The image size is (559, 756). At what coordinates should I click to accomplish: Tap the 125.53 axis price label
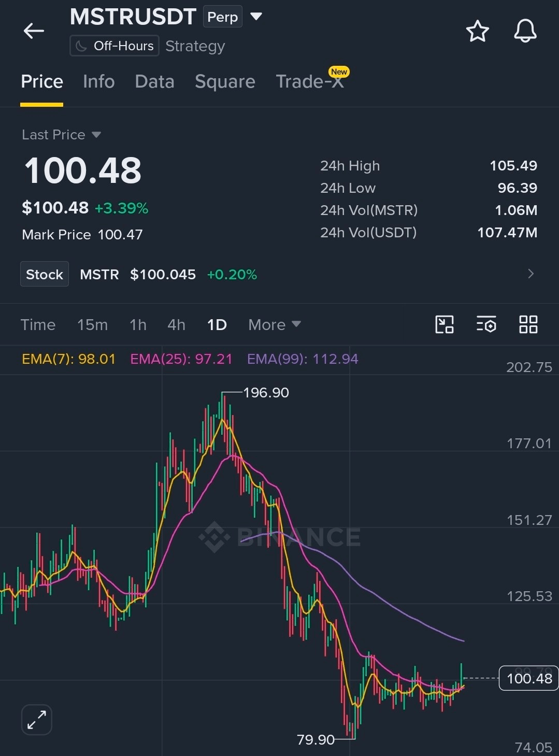pyautogui.click(x=529, y=596)
